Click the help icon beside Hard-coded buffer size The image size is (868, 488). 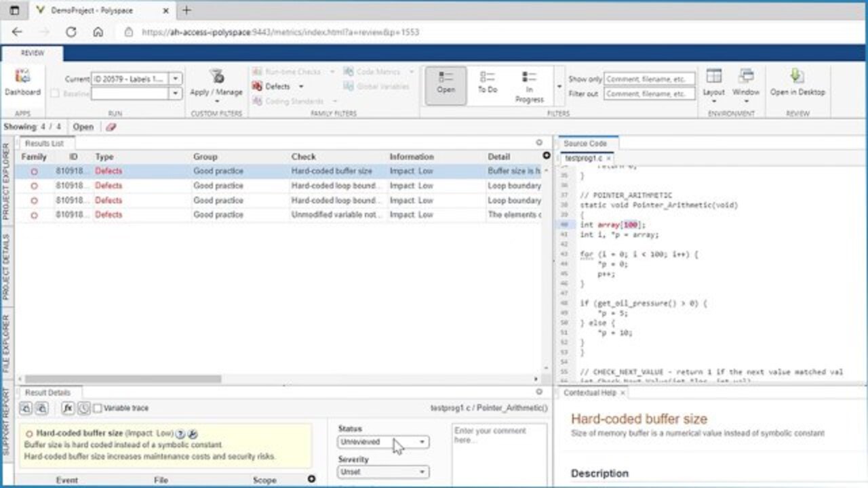tap(180, 434)
